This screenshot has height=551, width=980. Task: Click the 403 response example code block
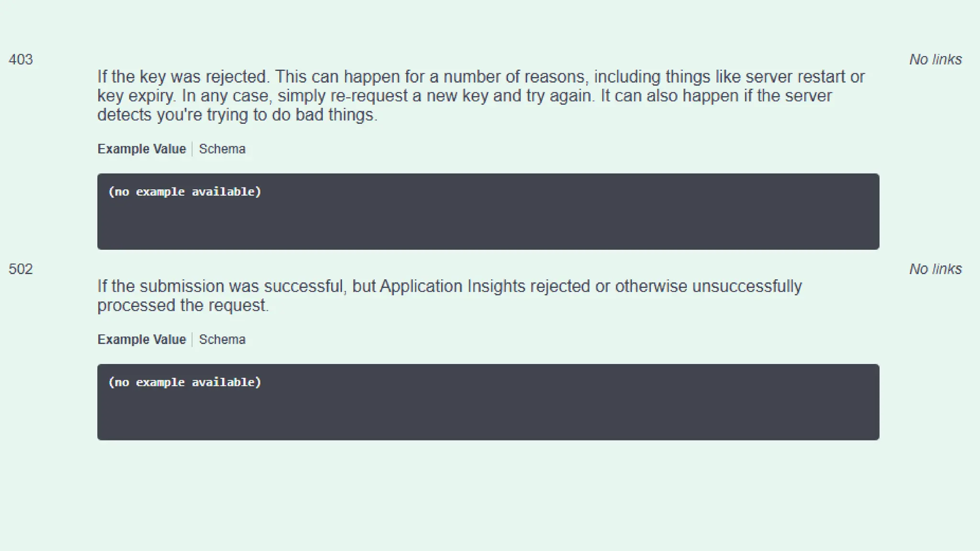[x=488, y=211]
